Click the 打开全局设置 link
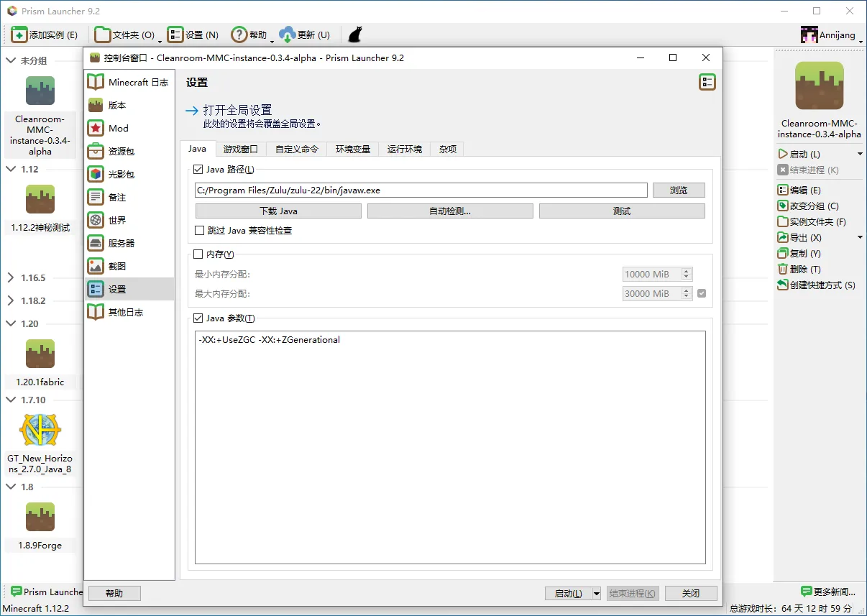This screenshot has width=867, height=616. pos(237,110)
